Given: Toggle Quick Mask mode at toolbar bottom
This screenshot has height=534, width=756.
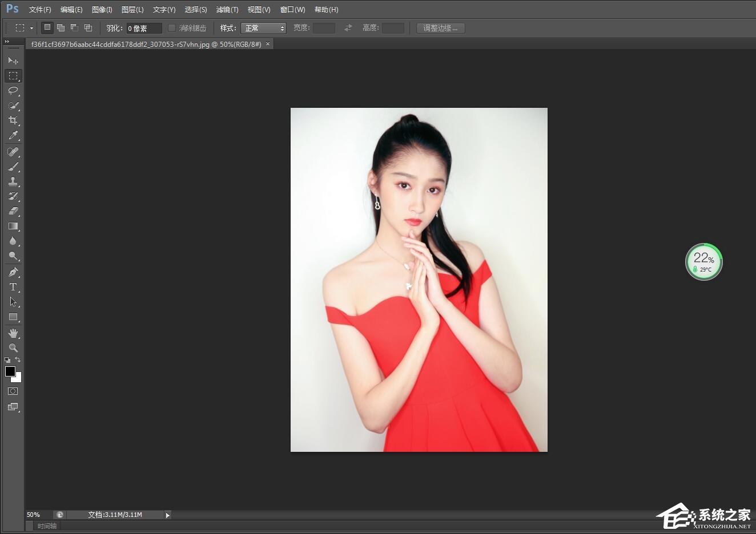Looking at the screenshot, I should click(13, 391).
